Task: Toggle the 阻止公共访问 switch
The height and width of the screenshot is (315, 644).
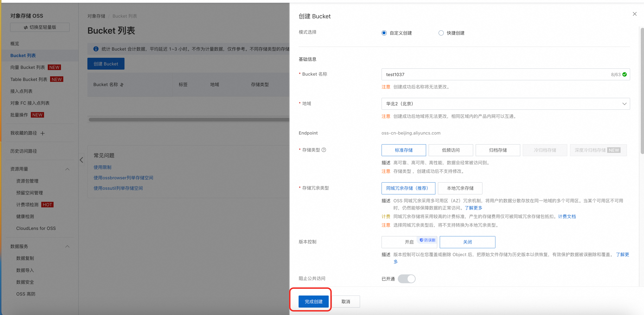Action: click(x=407, y=279)
